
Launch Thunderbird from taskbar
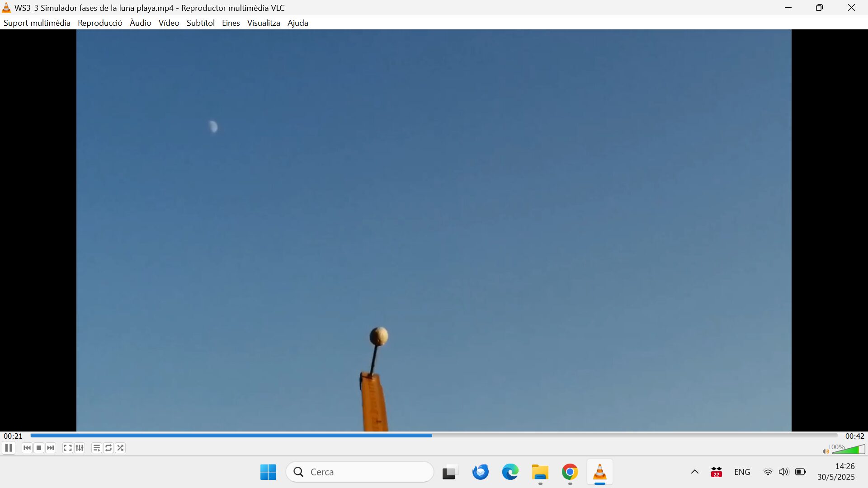480,472
